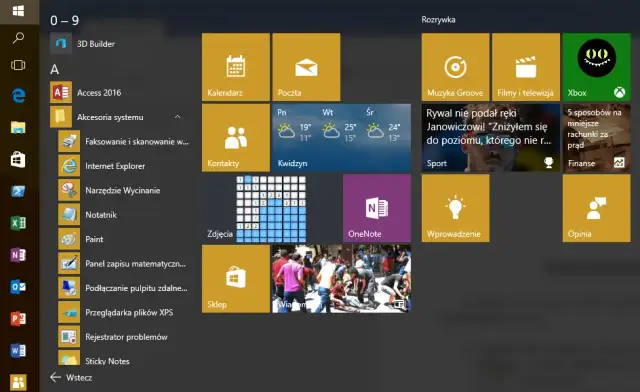Open the Poczta mail tile

tap(306, 67)
